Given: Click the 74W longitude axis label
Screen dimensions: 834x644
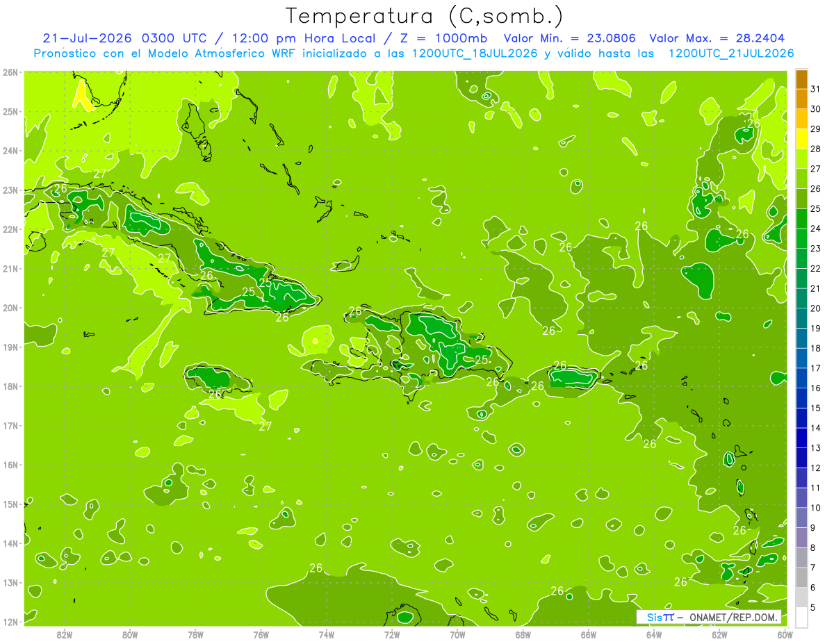Looking at the screenshot, I should pyautogui.click(x=327, y=634).
